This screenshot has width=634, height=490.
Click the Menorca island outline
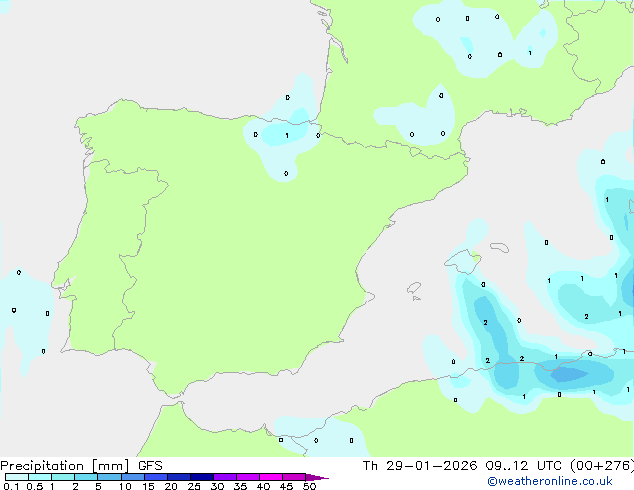point(499,247)
